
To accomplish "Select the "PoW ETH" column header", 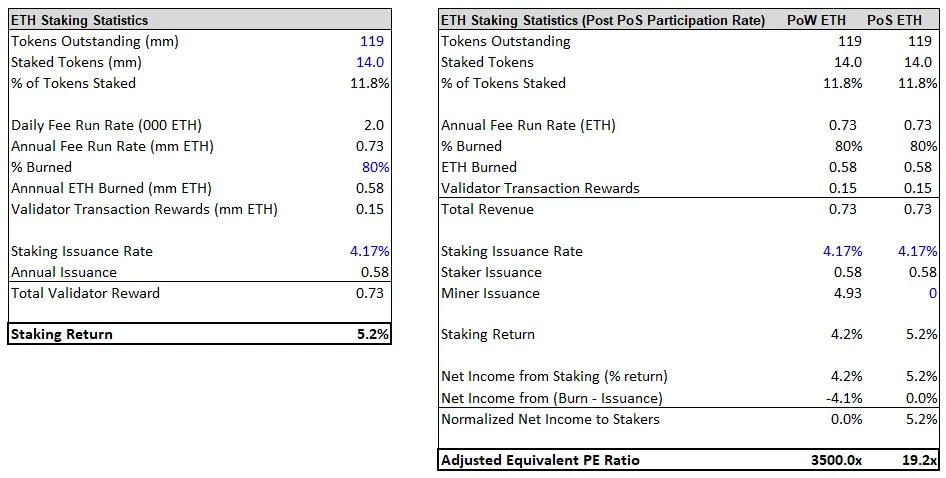I will [831, 20].
